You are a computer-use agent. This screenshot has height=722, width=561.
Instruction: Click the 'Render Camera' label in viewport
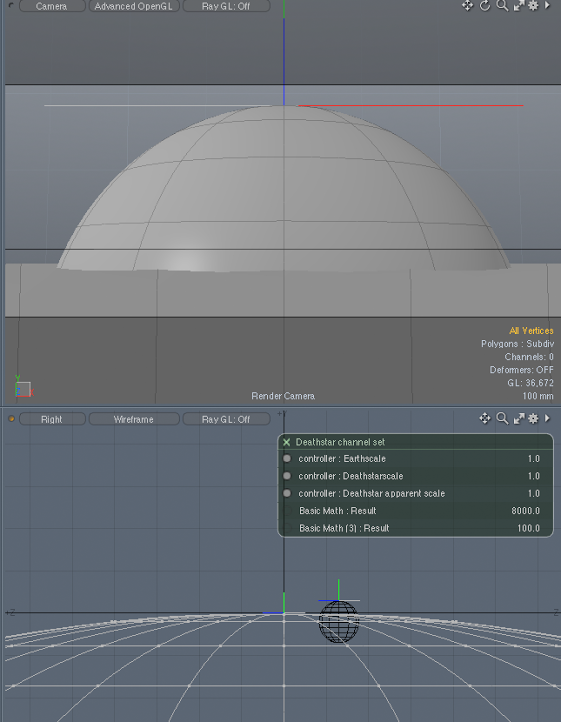coord(283,396)
